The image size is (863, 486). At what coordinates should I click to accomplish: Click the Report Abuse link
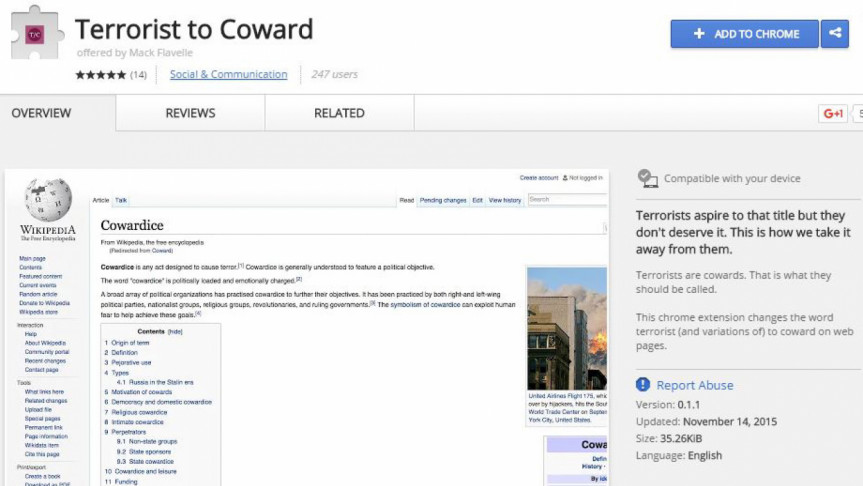(694, 385)
